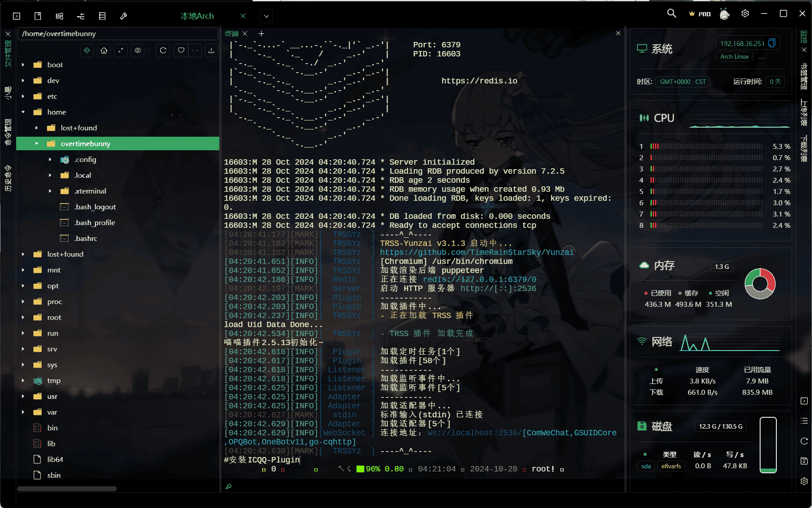The height and width of the screenshot is (508, 812).
Task: Click the PRO upgrade button
Action: point(700,14)
